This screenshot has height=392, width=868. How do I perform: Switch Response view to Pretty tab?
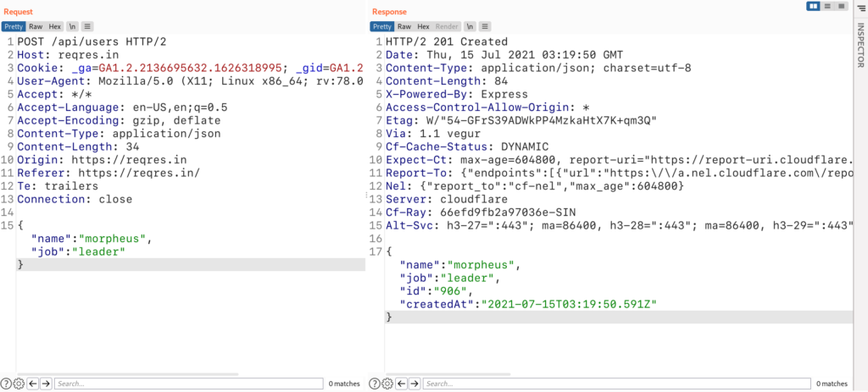coord(382,26)
